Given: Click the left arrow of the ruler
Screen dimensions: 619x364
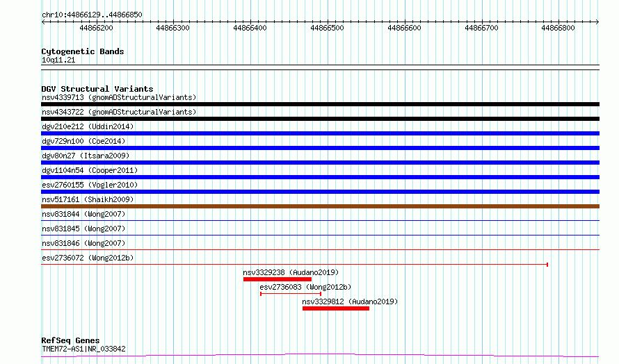Looking at the screenshot, I should tap(43, 22).
